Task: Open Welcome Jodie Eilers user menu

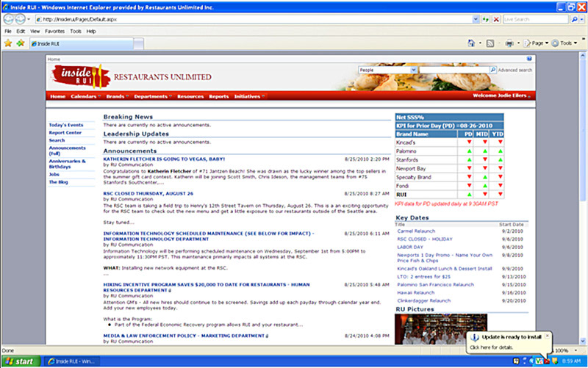Action: coord(501,95)
